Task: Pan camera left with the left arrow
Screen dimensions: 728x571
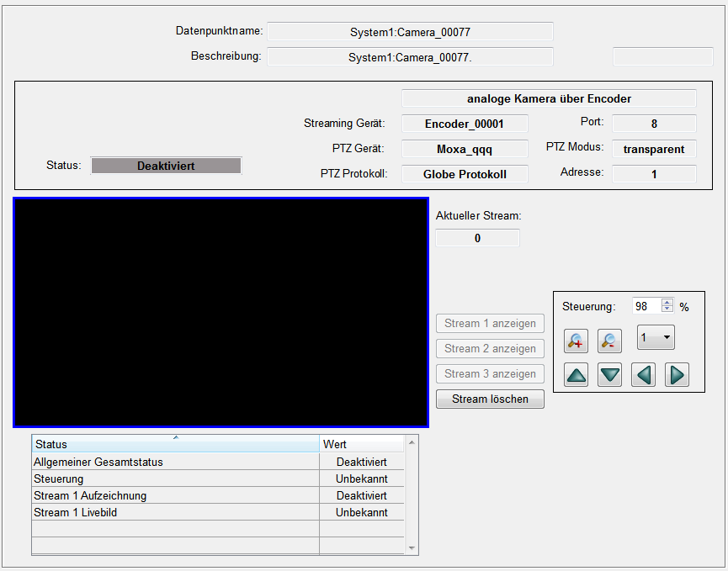Action: 644,374
